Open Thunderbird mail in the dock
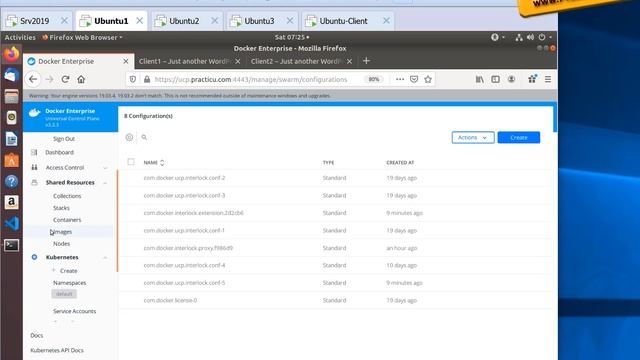This screenshot has height=360, width=640. click(x=11, y=75)
